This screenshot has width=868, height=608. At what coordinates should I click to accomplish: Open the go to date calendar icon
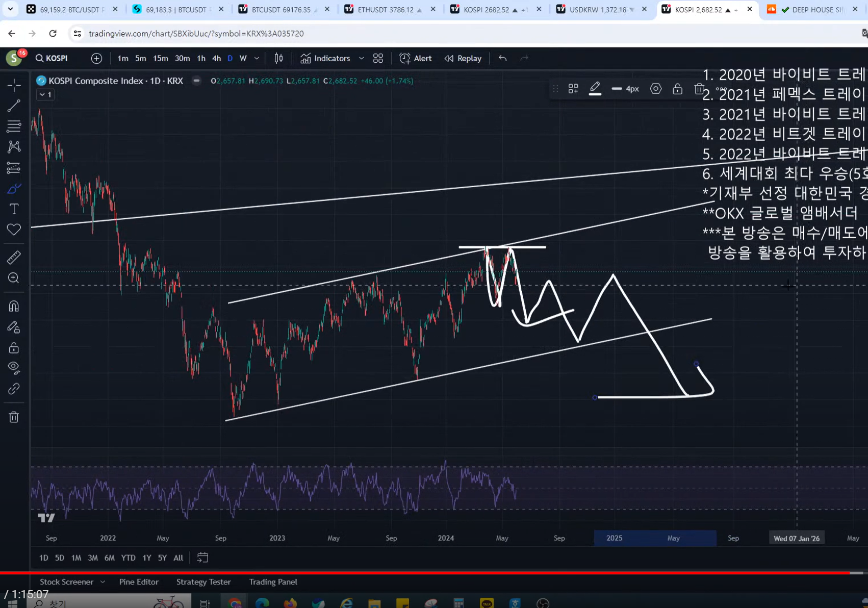pyautogui.click(x=202, y=558)
